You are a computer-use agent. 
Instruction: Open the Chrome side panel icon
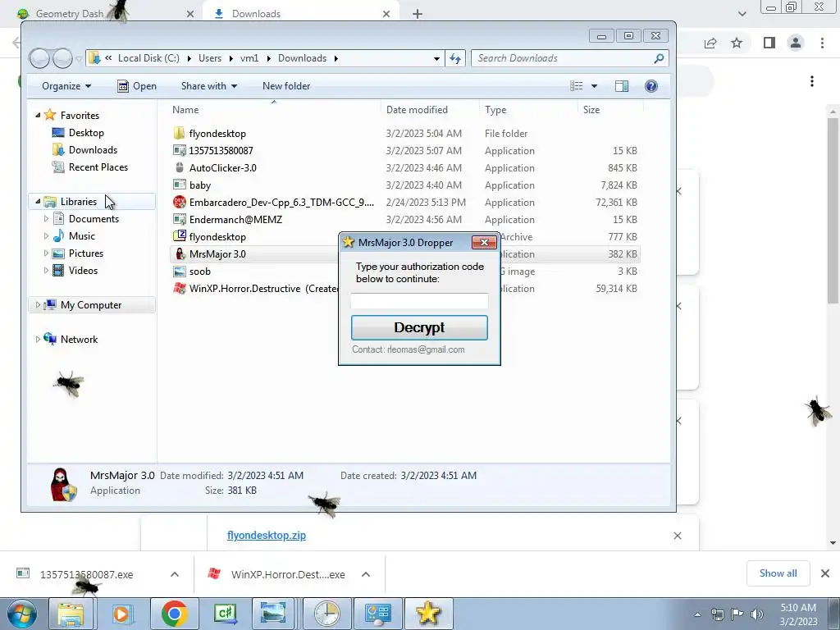769,43
